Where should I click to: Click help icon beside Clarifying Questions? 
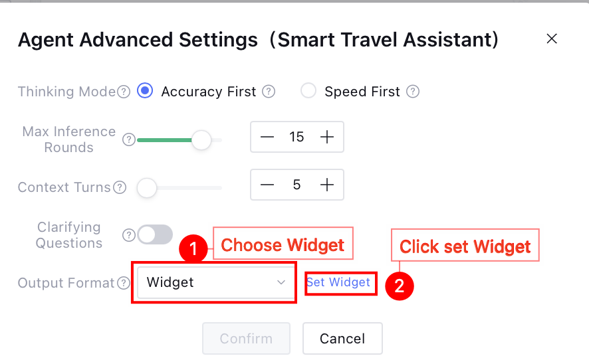[x=129, y=235]
